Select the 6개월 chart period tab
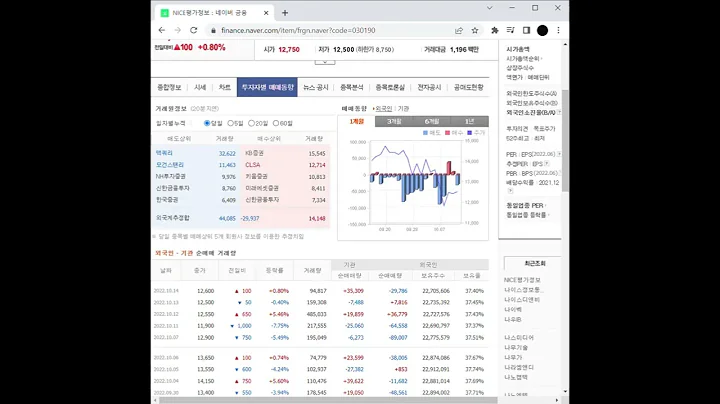Image resolution: width=720 pixels, height=404 pixels. click(432, 121)
